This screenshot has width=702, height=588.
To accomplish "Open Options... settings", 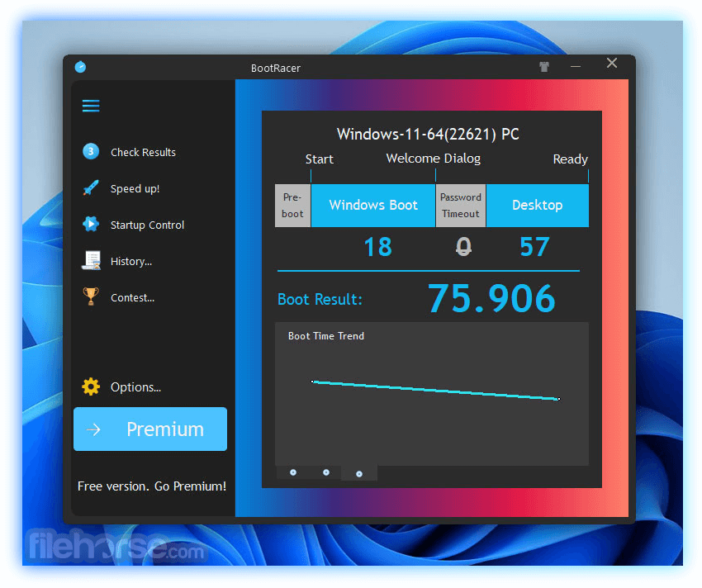I will pyautogui.click(x=135, y=387).
